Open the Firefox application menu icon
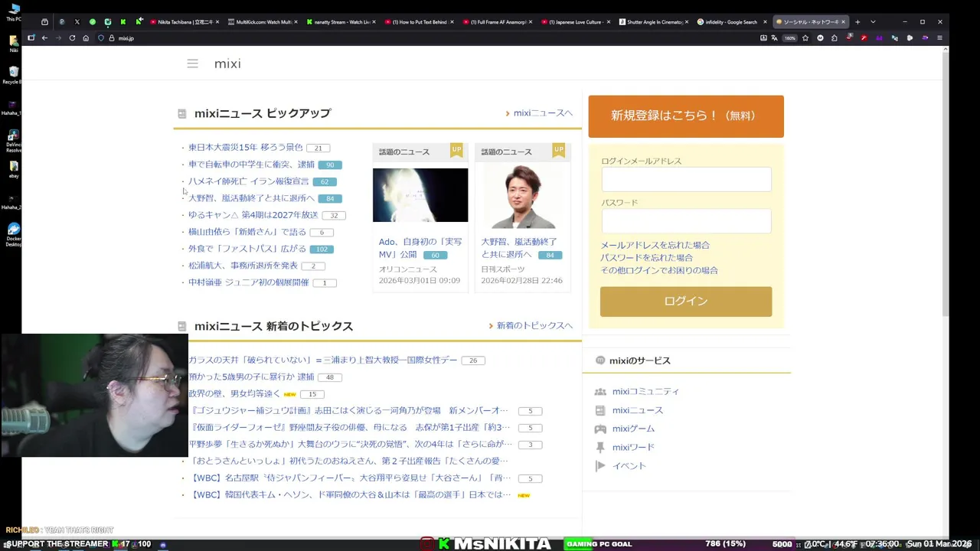The width and height of the screenshot is (980, 551). point(939,37)
